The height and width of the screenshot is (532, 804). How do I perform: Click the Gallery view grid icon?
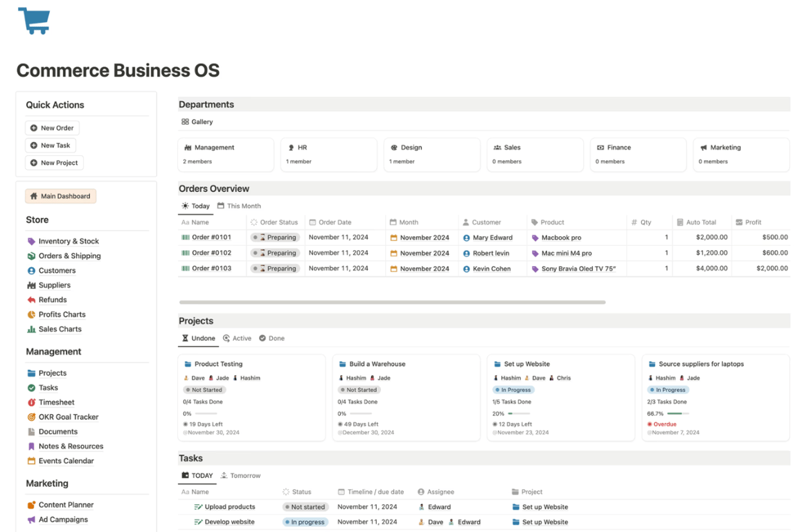(185, 122)
